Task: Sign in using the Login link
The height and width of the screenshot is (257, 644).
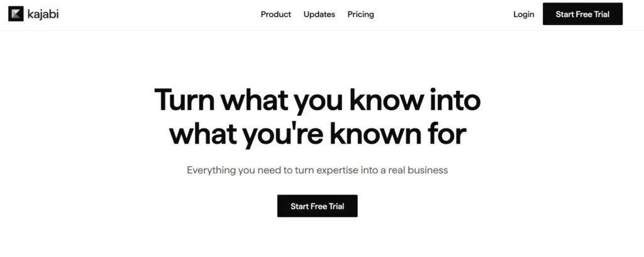Action: click(523, 14)
